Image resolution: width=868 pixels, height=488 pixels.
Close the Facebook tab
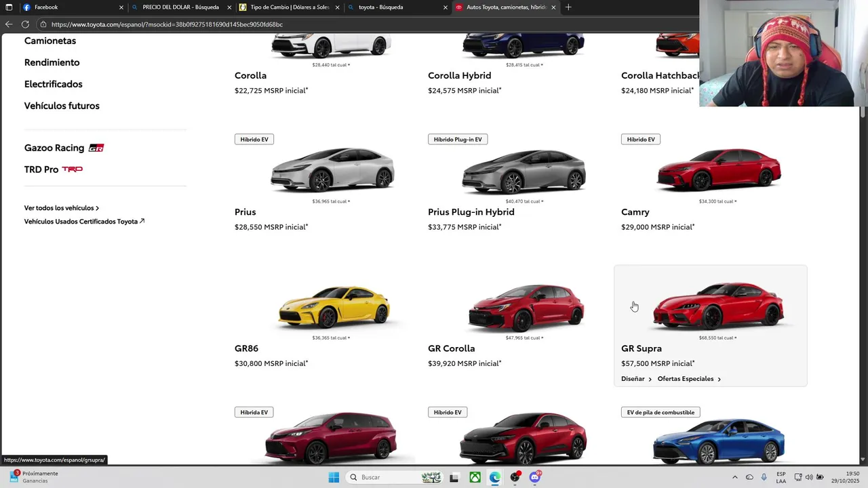coord(121,7)
